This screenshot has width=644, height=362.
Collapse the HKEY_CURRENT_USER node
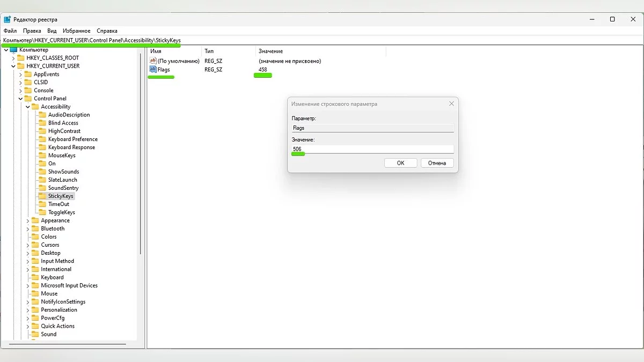13,66
